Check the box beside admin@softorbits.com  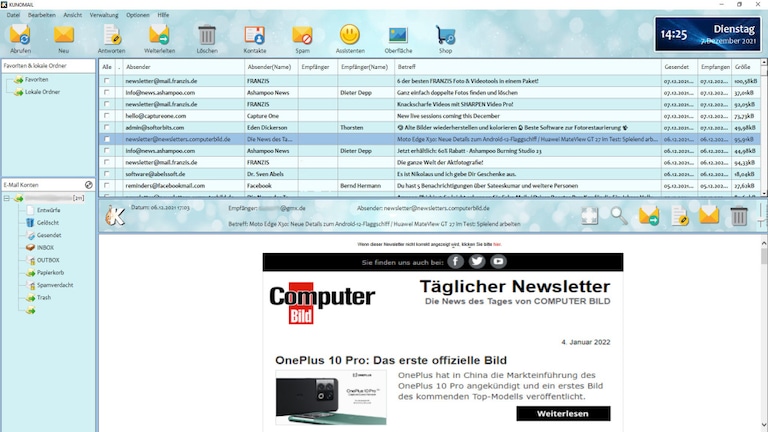pos(107,128)
